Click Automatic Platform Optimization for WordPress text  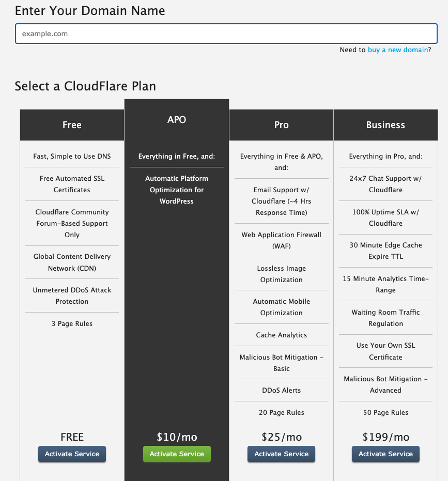177,190
